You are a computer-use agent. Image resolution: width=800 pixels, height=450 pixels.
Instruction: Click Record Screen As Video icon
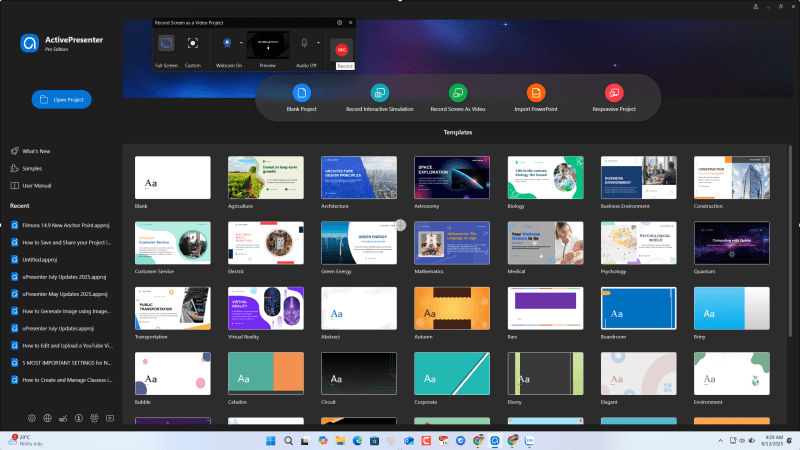[x=457, y=93]
